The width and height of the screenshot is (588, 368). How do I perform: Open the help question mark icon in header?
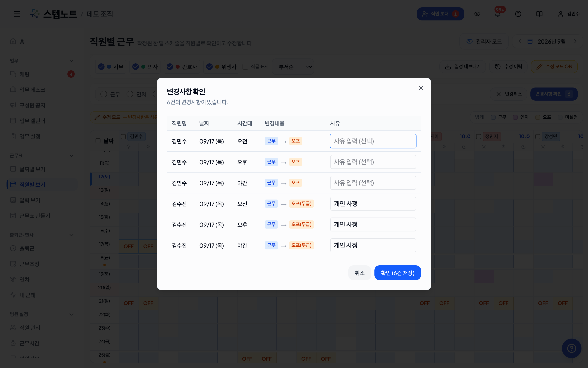pyautogui.click(x=518, y=14)
